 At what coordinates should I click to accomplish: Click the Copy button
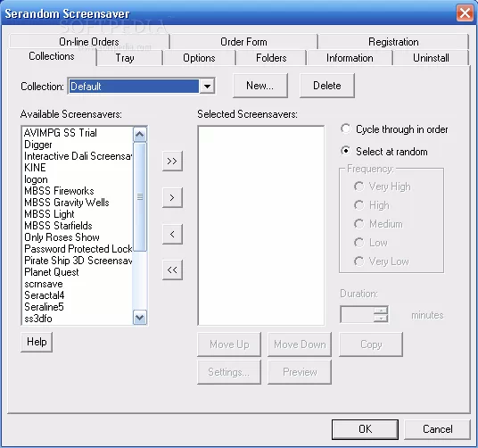[x=371, y=344]
